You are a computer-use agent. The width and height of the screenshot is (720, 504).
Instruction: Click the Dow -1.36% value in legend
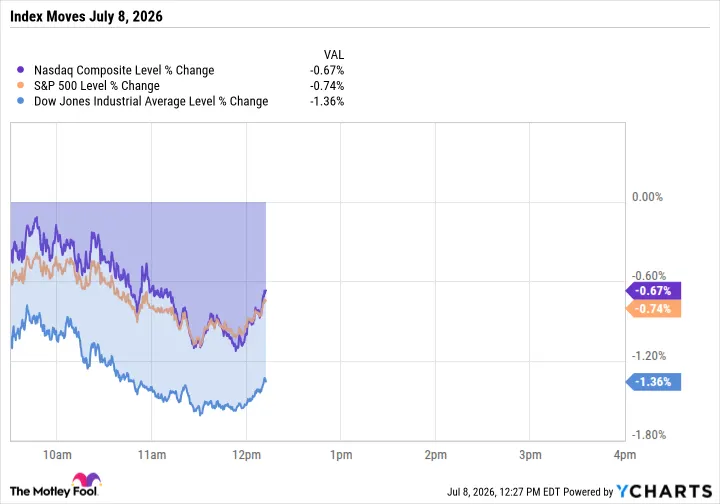[327, 101]
